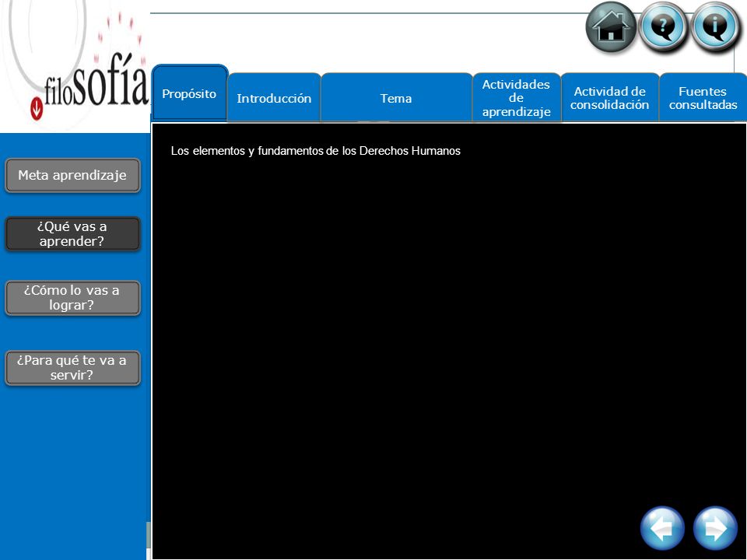The image size is (747, 560).
Task: Click the Meta aprendizaje button
Action: (72, 175)
